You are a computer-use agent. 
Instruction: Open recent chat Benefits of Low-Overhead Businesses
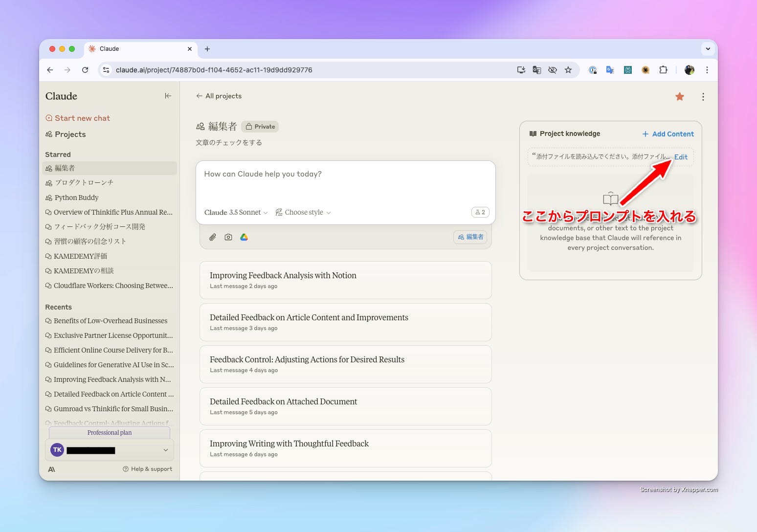point(110,321)
